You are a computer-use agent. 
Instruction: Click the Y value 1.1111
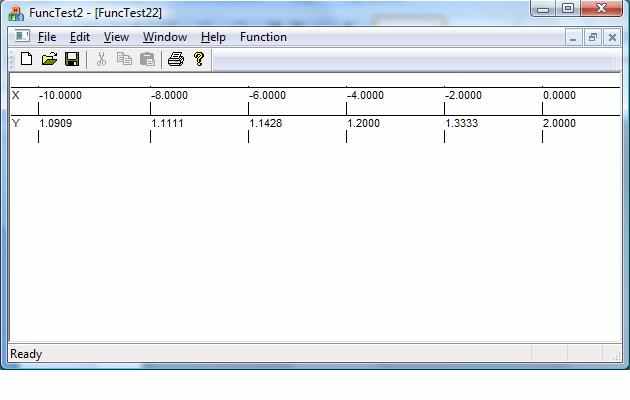tap(168, 123)
